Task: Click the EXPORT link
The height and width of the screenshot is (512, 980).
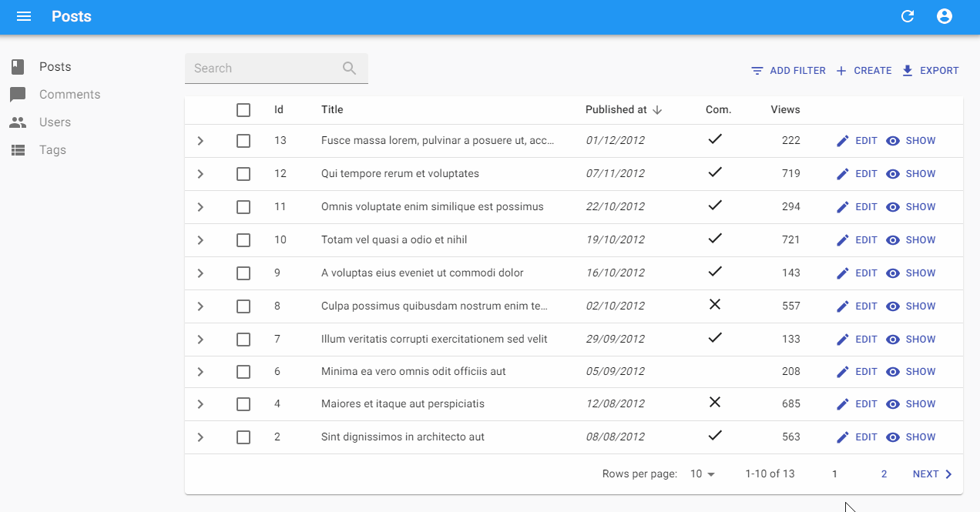Action: tap(930, 70)
